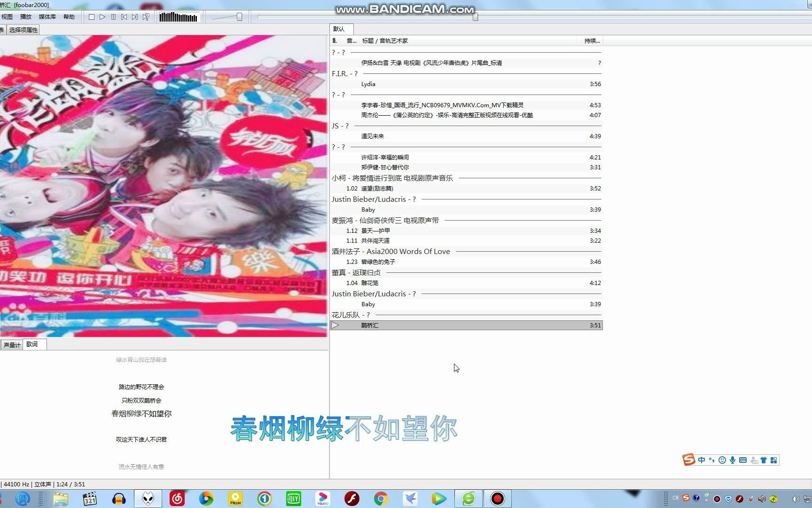Click the spectrum visualization in toolbar
812x508 pixels.
pyautogui.click(x=179, y=17)
